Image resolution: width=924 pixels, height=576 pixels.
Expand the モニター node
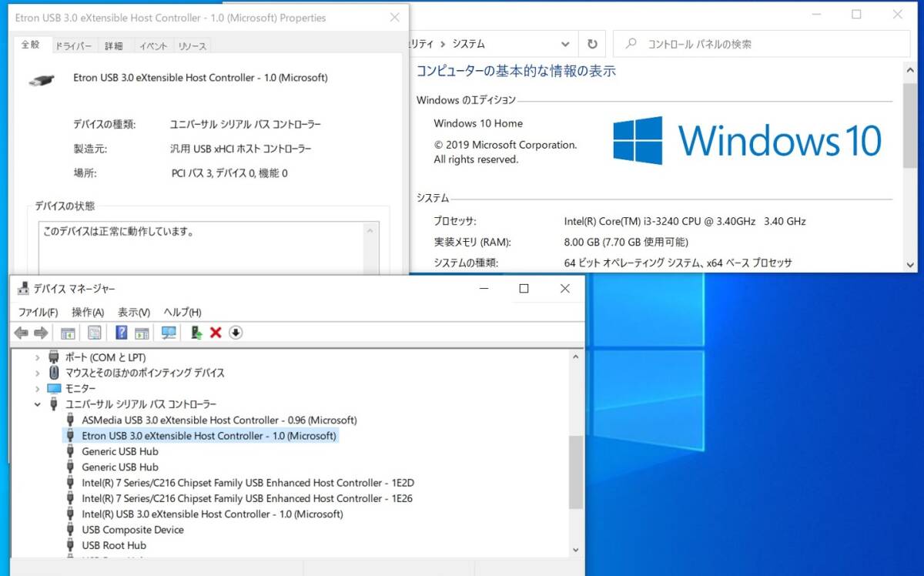click(36, 389)
